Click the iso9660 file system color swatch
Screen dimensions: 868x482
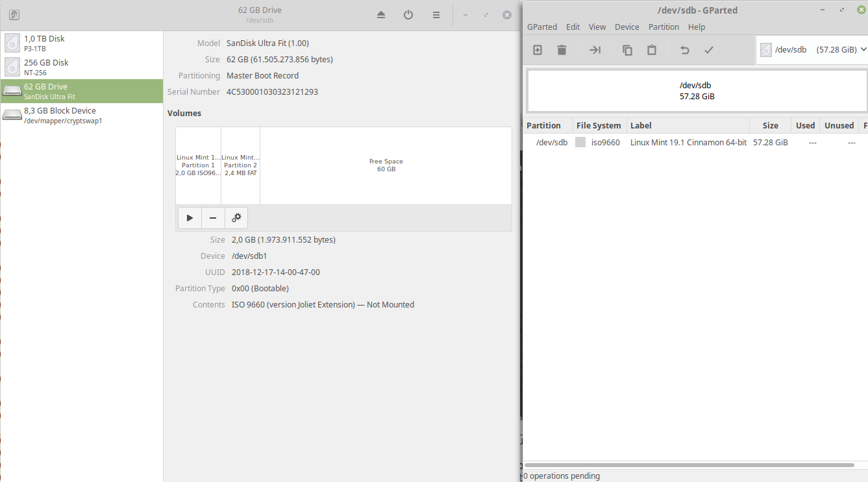tap(580, 142)
